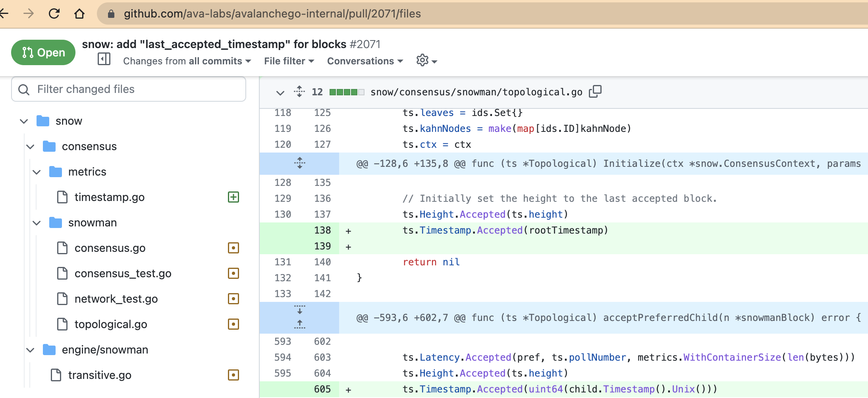Toggle the file tree sidebar icon
The image size is (868, 398).
point(104,60)
